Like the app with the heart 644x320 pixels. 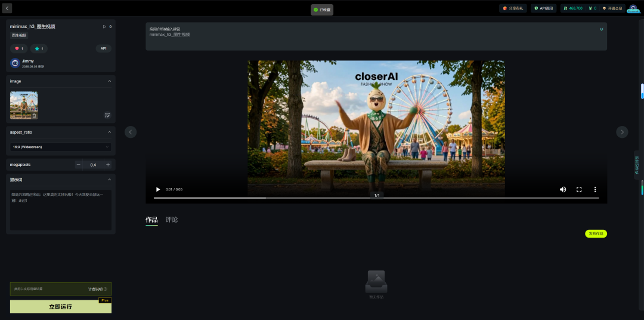click(x=19, y=48)
